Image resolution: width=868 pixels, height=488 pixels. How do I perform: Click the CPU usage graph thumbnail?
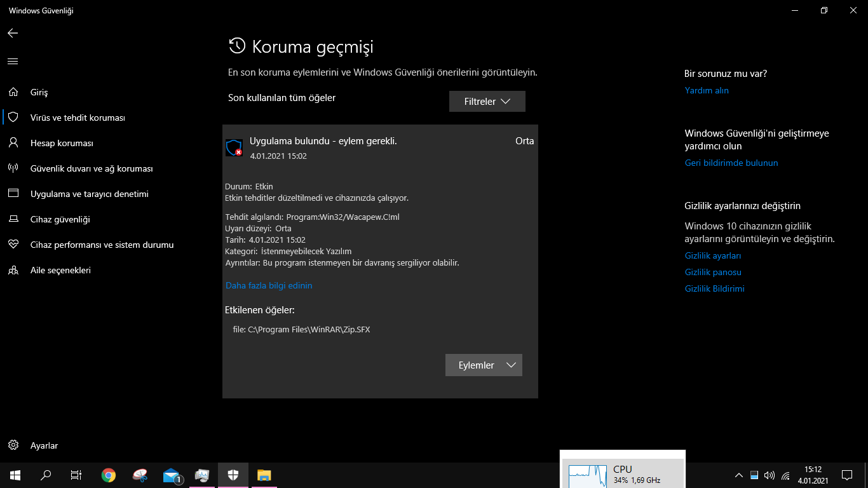(588, 475)
